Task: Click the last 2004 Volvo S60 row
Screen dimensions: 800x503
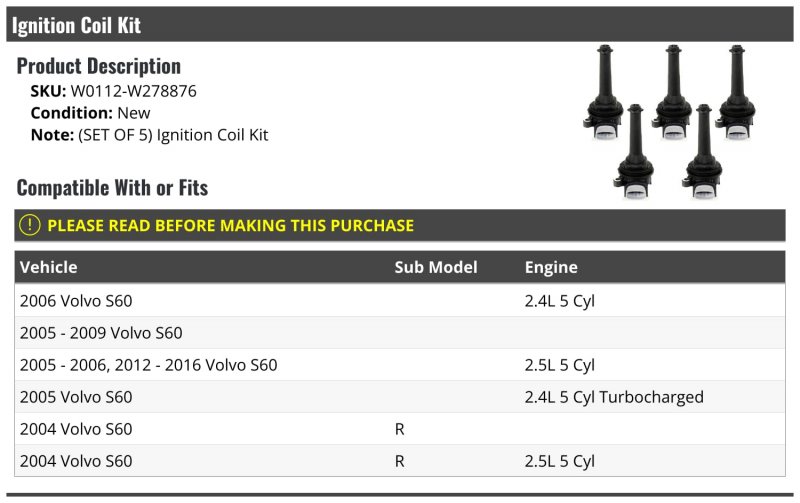Action: pyautogui.click(x=400, y=461)
